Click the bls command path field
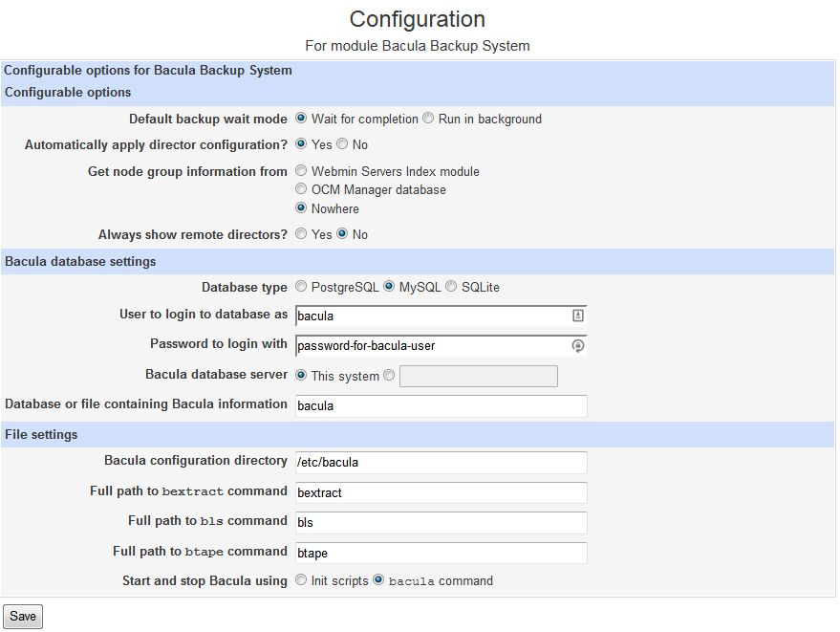Viewport: 840px width, 632px height. pyautogui.click(x=441, y=523)
